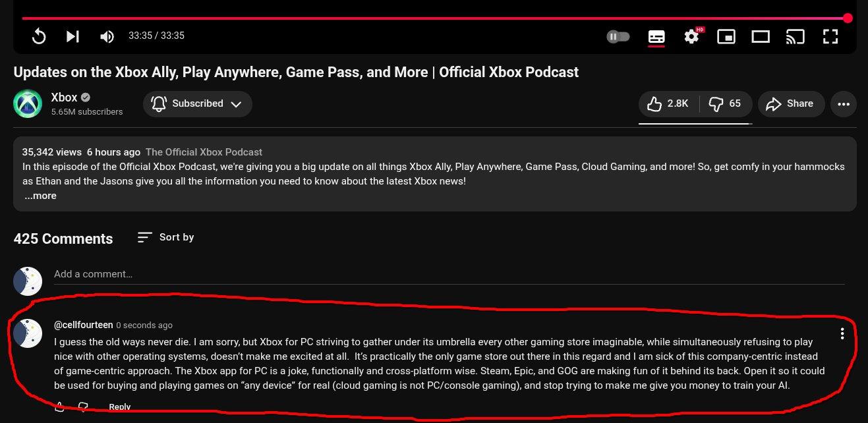Click the replay video icon
868x423 pixels.
point(39,36)
